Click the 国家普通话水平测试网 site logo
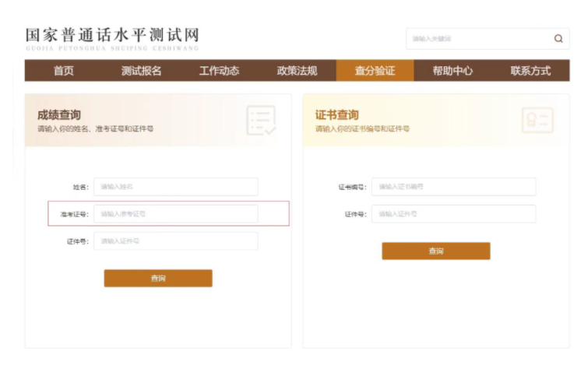Viewport: 588px width, 365px height. [x=112, y=38]
